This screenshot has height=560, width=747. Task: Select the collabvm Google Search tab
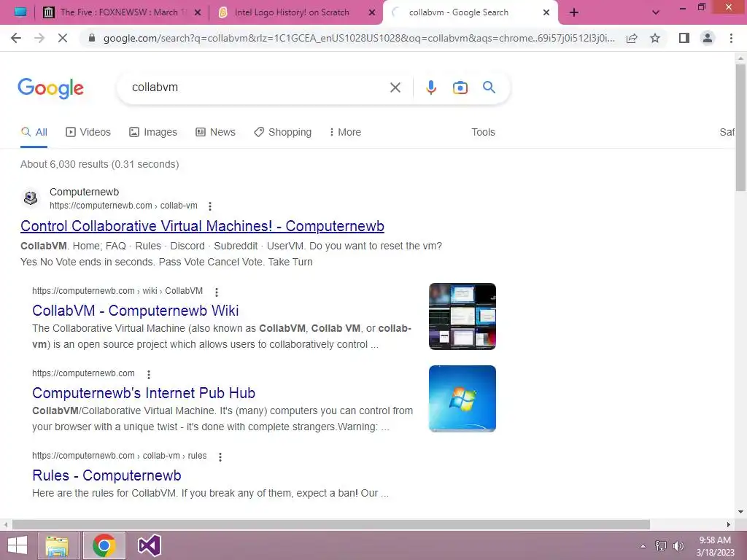tap(458, 12)
